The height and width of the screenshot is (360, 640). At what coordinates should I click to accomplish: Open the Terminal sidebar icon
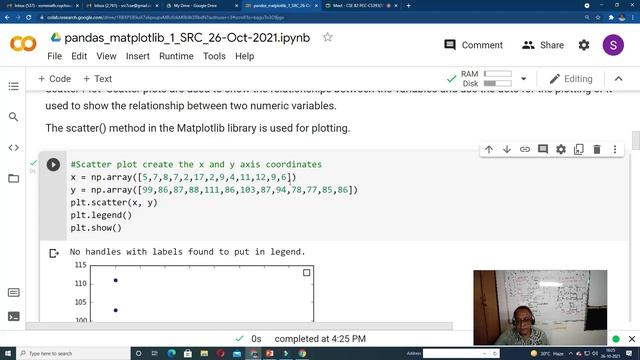[x=13, y=316]
